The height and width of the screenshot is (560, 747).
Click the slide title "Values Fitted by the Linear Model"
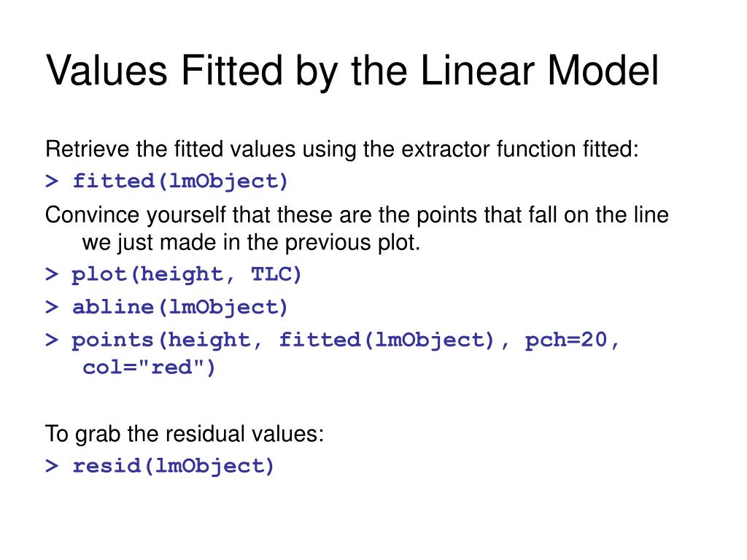pos(352,71)
